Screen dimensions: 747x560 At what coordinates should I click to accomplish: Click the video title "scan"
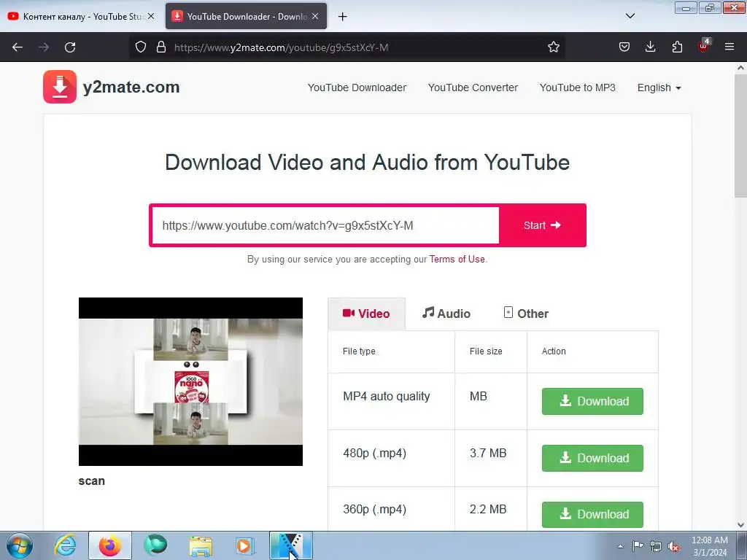click(x=91, y=481)
